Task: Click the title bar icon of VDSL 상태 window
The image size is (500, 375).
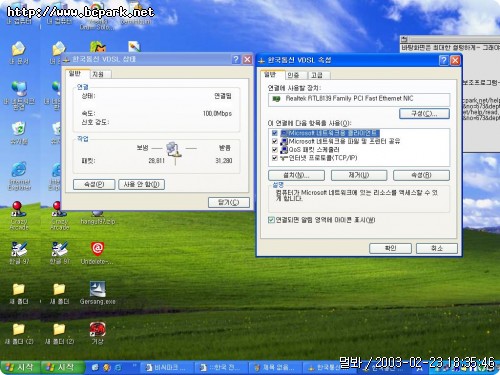Action: coord(66,60)
